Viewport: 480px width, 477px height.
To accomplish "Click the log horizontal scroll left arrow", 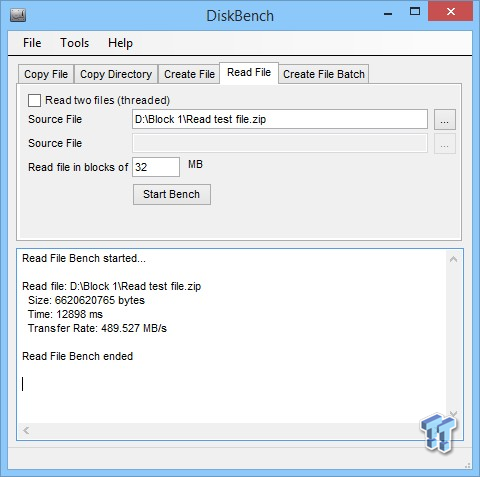I will pyautogui.click(x=26, y=431).
